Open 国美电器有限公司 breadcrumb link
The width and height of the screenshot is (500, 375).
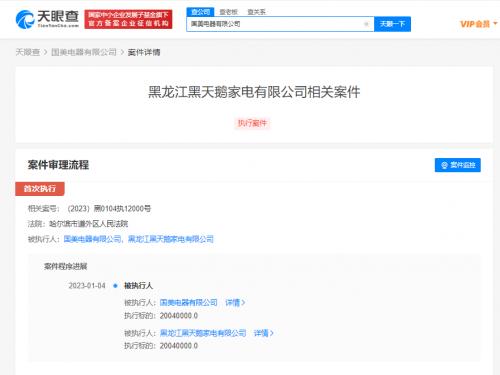84,52
